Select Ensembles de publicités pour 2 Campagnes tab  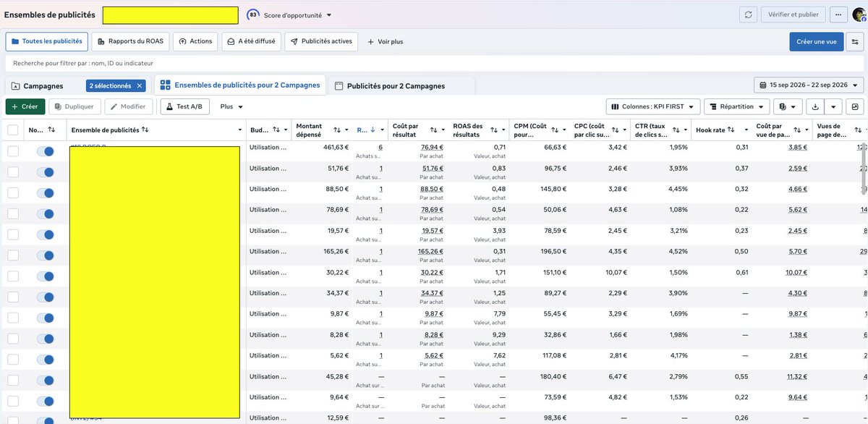(240, 85)
